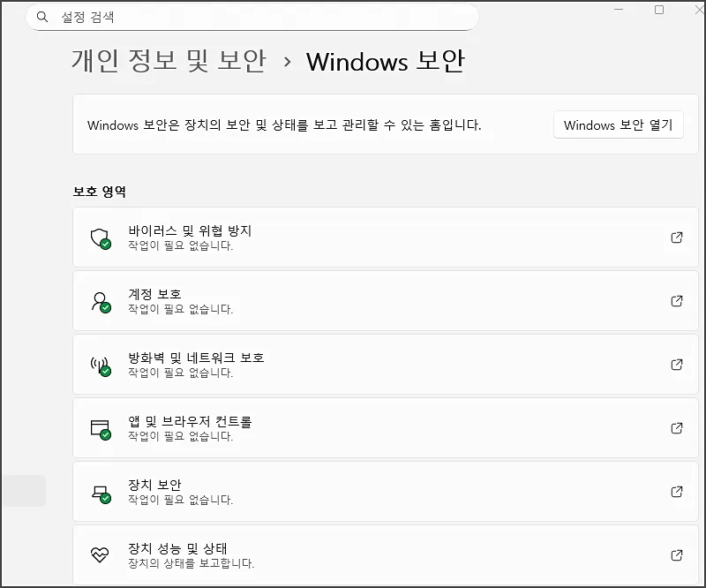Open external link icon for 장치 보안
This screenshot has width=706, height=588.
pyautogui.click(x=677, y=492)
